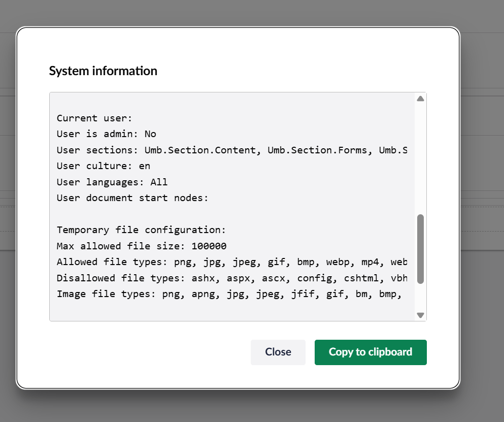
Task: Click the System information heading
Action: [x=103, y=71]
